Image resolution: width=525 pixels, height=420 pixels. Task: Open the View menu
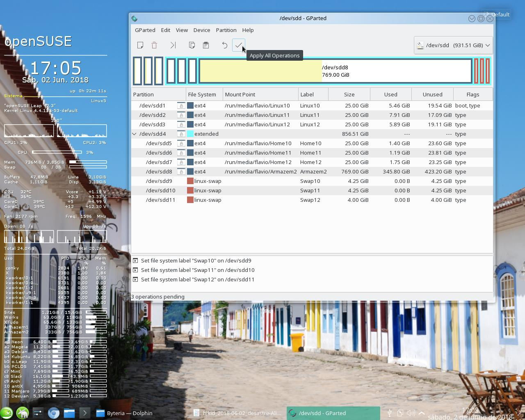pyautogui.click(x=182, y=30)
